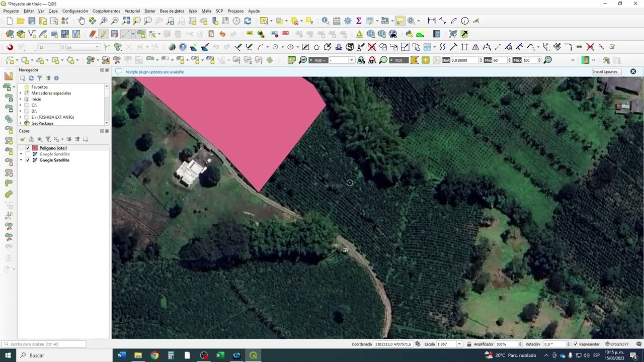Open the Python Console icon
The width and height of the screenshot is (644, 362).
409,34
